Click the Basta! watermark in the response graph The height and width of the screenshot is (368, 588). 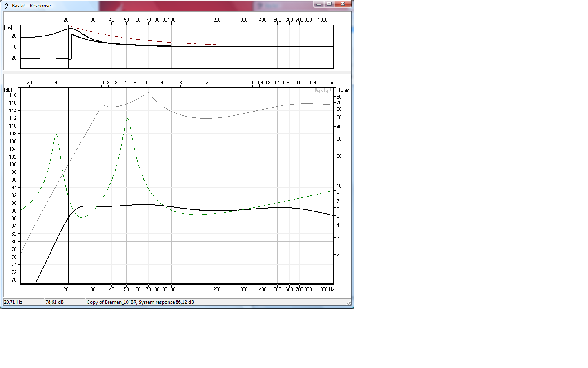point(322,91)
